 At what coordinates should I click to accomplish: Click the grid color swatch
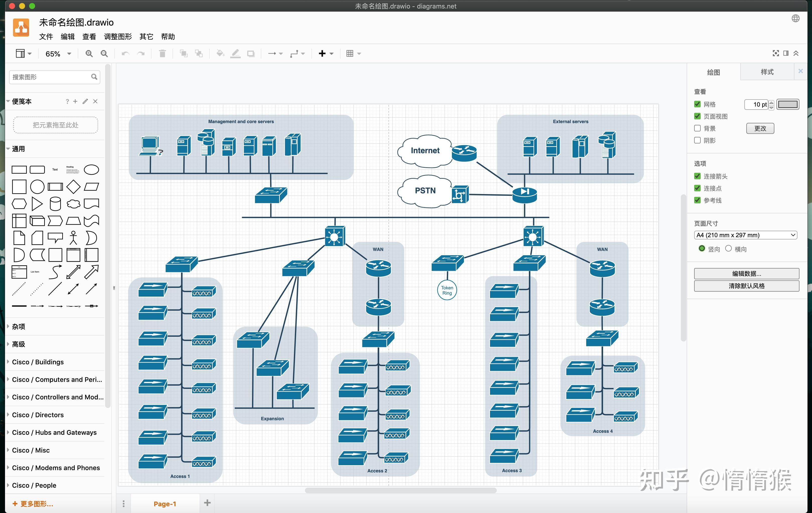[x=788, y=104]
